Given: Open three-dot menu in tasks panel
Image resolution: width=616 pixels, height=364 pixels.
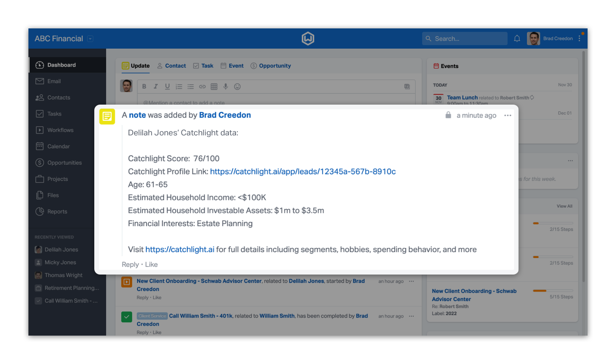Looking at the screenshot, I should pos(570,161).
